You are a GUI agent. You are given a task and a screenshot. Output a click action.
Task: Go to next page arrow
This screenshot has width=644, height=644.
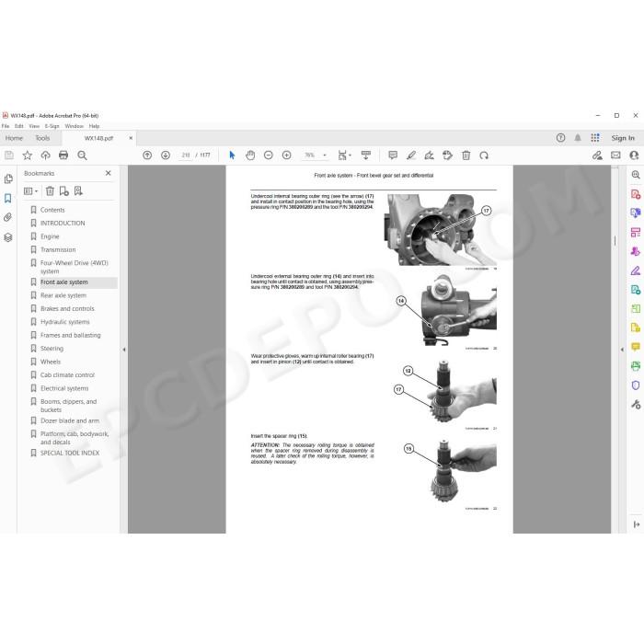point(166,155)
